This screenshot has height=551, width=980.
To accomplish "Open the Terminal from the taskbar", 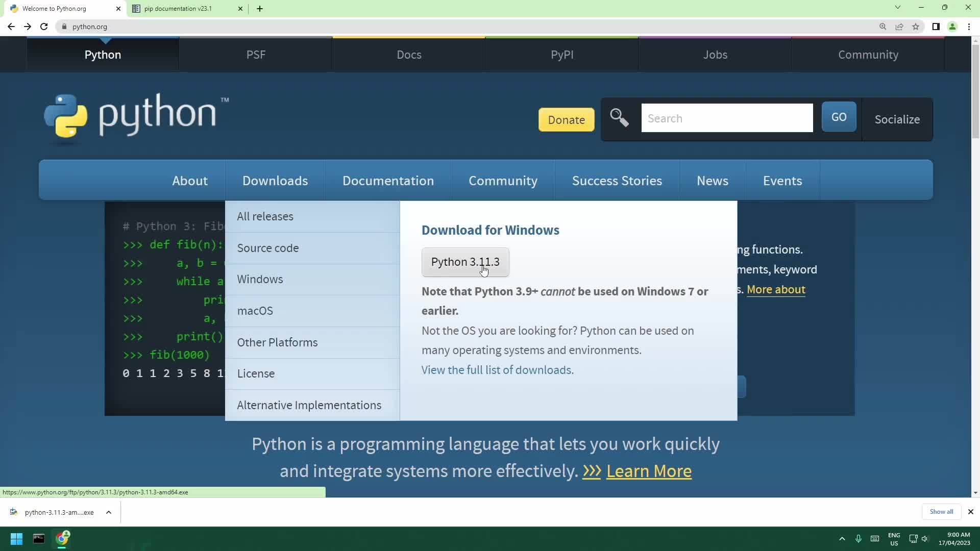I will [39, 539].
